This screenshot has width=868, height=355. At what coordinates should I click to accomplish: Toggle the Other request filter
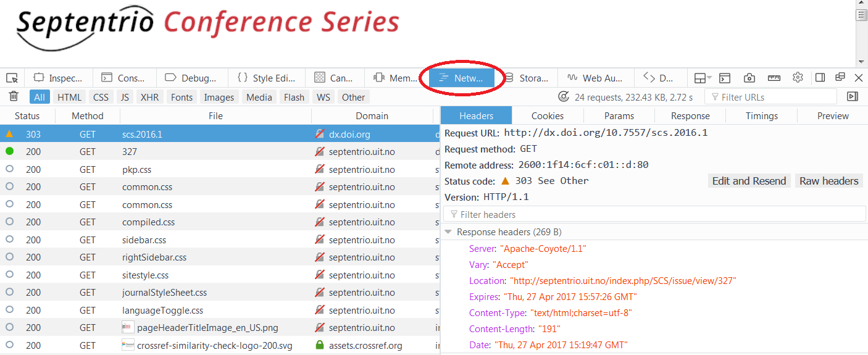(x=354, y=97)
